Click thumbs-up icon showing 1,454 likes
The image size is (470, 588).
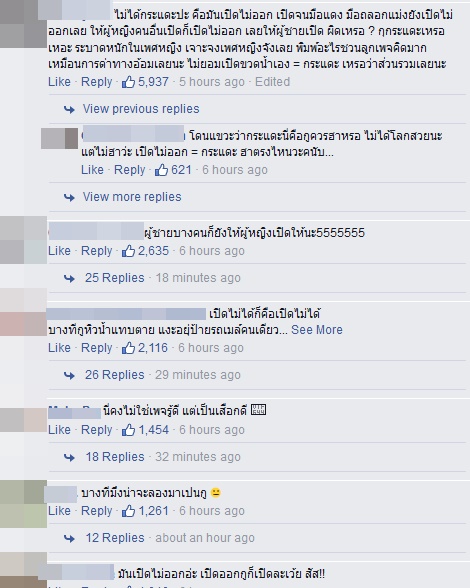(128, 429)
